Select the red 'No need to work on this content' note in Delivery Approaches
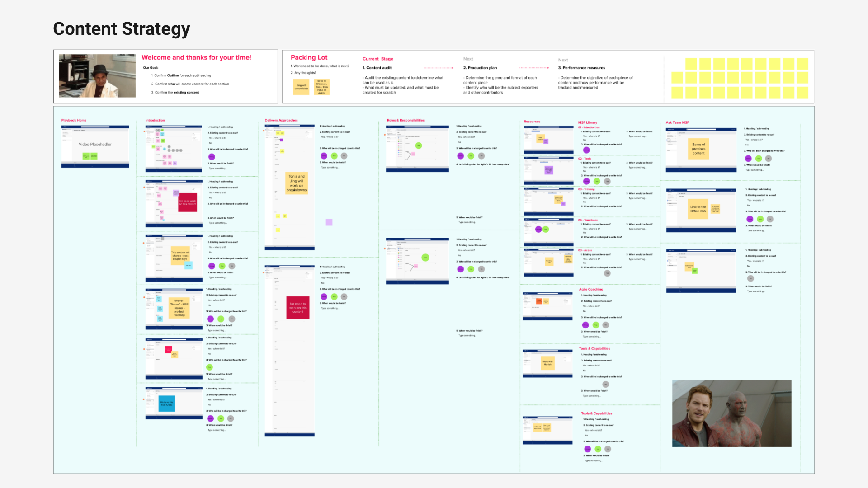The height and width of the screenshot is (488, 868). click(297, 308)
